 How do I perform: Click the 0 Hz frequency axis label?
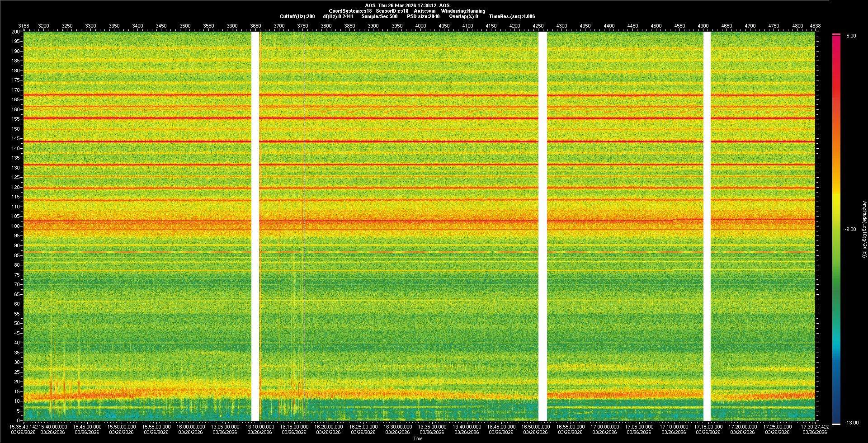point(18,420)
